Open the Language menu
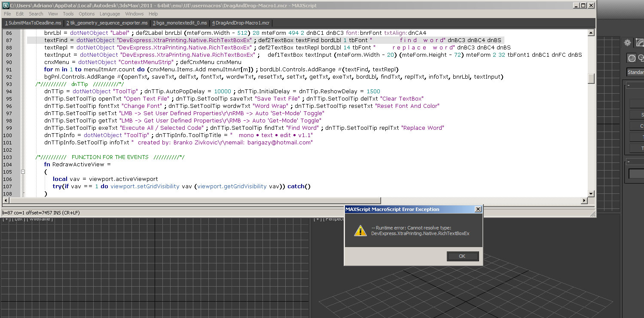The height and width of the screenshot is (318, 644). click(x=110, y=14)
